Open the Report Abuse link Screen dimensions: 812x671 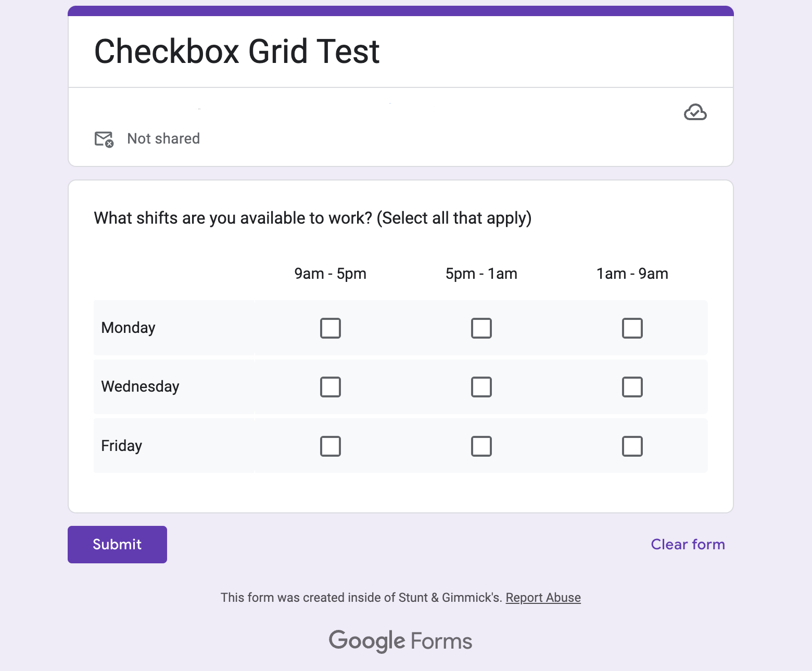tap(543, 598)
